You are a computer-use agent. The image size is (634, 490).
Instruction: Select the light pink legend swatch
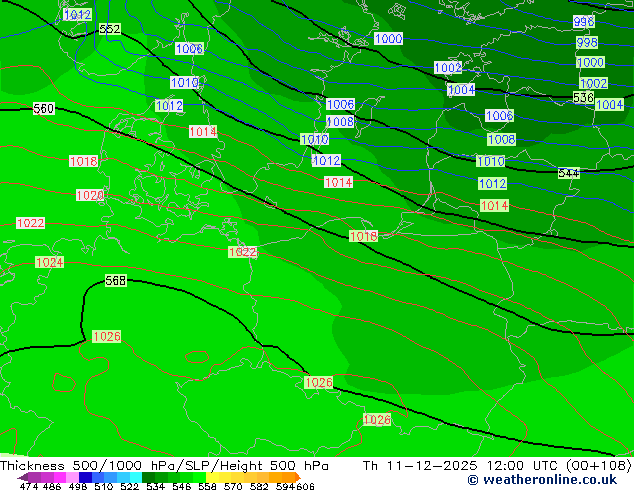point(72,477)
